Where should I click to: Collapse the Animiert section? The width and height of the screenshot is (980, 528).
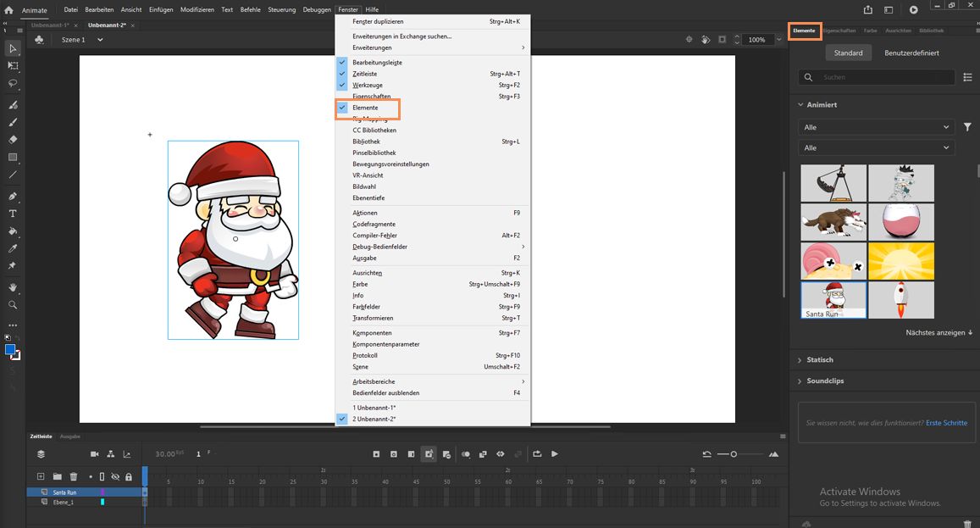800,104
